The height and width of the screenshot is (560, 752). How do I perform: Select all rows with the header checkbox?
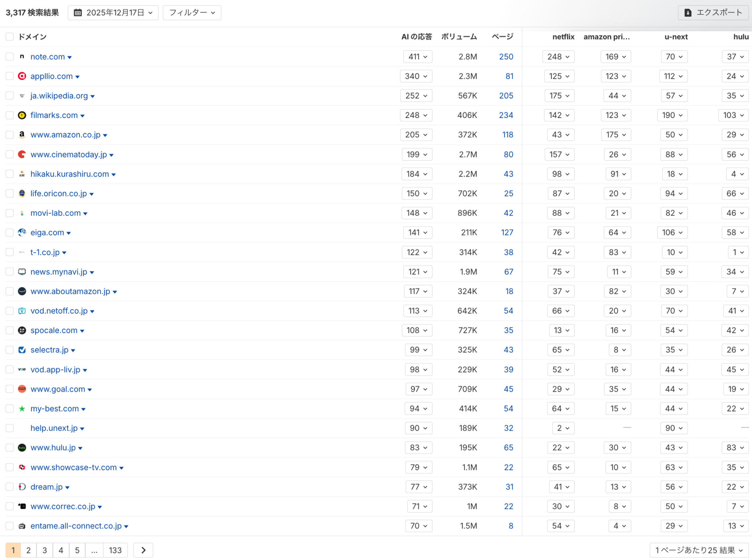click(9, 36)
